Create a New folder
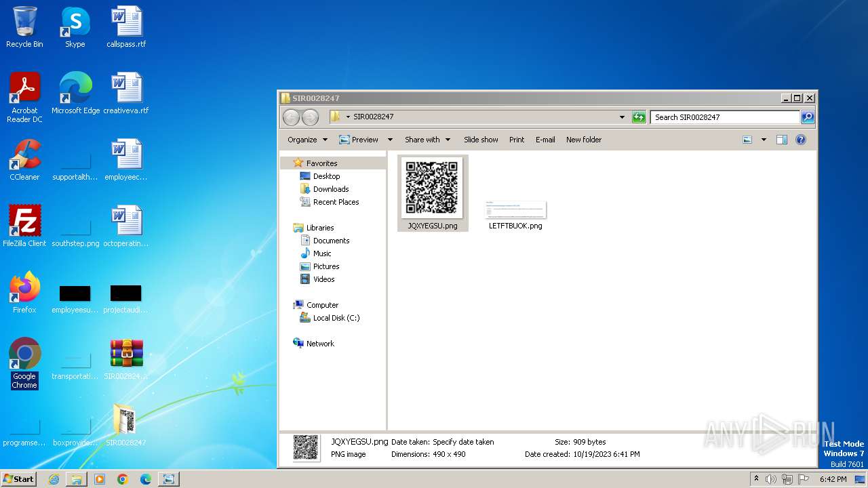Image resolution: width=868 pixels, height=488 pixels. click(584, 140)
